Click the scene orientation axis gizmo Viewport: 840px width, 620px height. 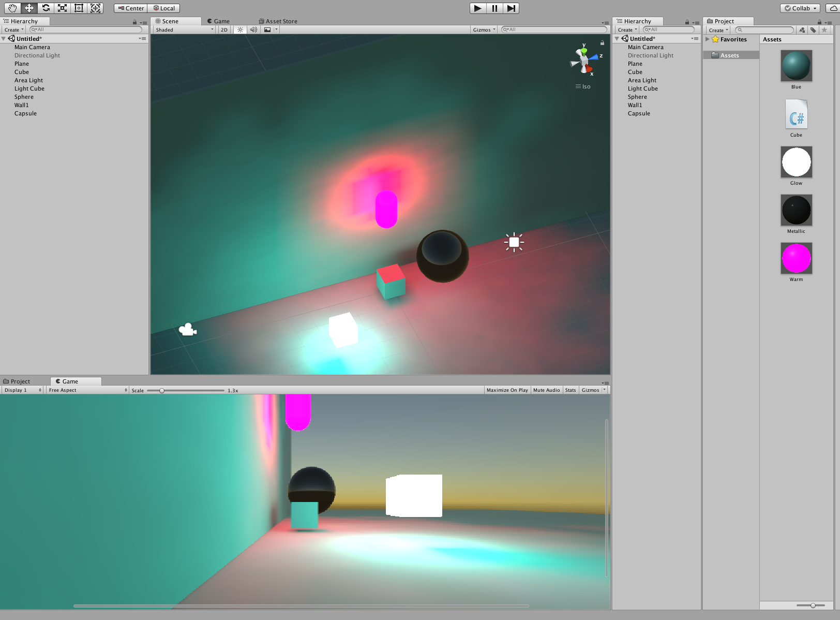point(585,60)
